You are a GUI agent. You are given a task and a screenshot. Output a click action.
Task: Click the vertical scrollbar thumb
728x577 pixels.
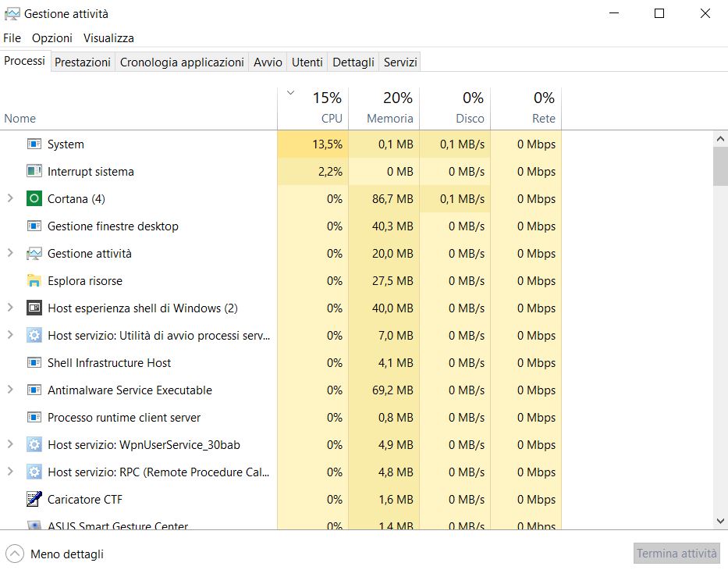(x=720, y=166)
